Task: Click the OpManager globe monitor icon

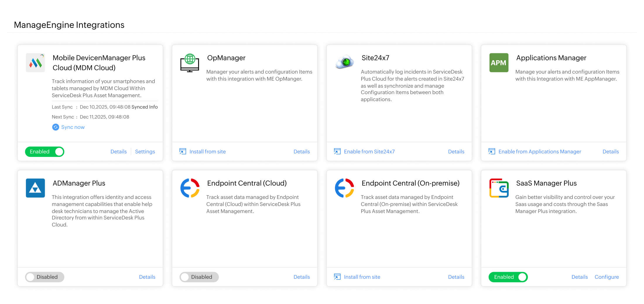Action: (189, 62)
